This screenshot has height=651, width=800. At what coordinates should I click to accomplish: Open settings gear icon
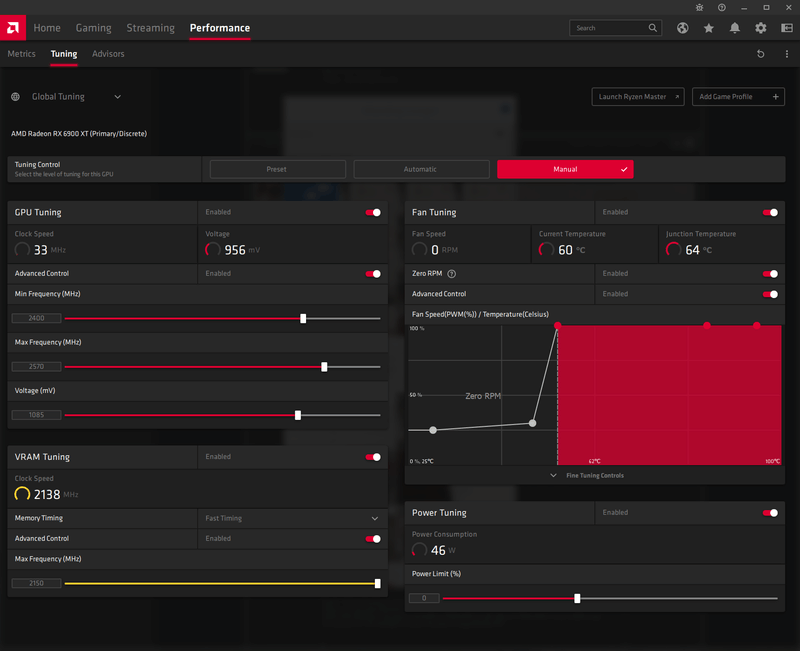tap(761, 28)
